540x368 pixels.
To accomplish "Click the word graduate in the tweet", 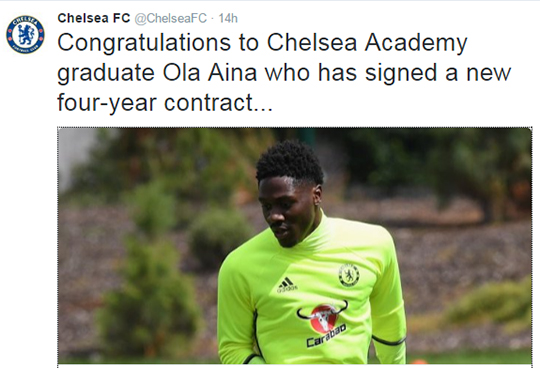I will pos(106,73).
